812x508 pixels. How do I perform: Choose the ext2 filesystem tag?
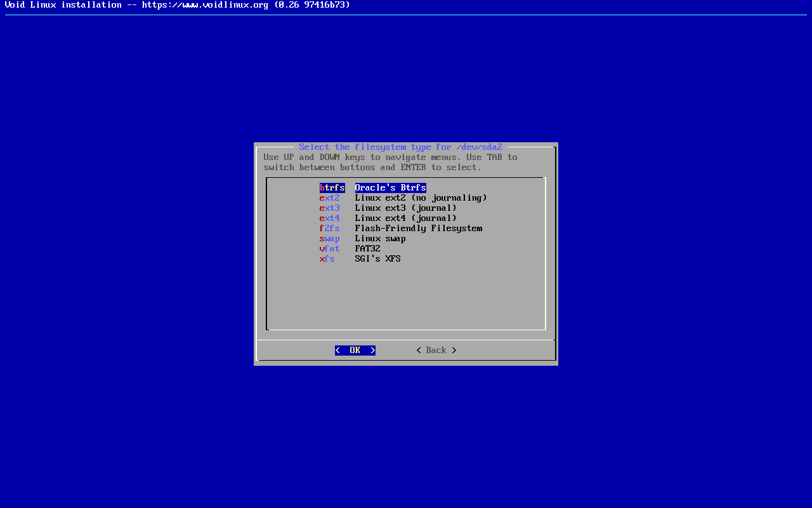coord(329,198)
